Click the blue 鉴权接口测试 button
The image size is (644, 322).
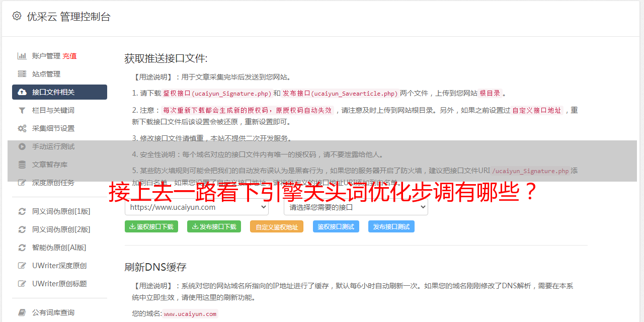point(336,226)
